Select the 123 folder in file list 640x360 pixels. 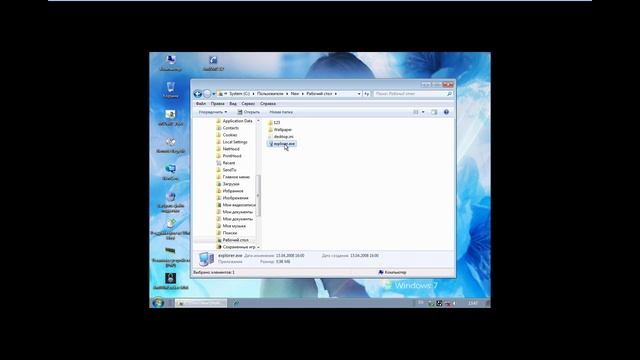[x=274, y=122]
